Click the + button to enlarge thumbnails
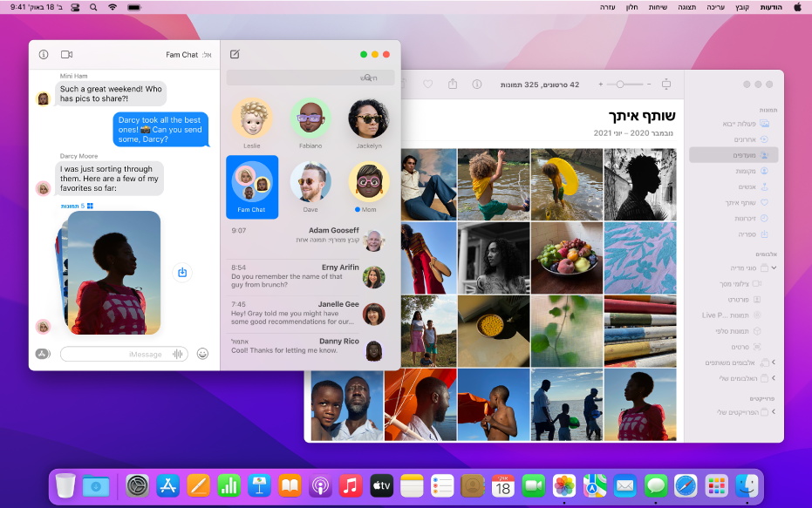 (600, 82)
